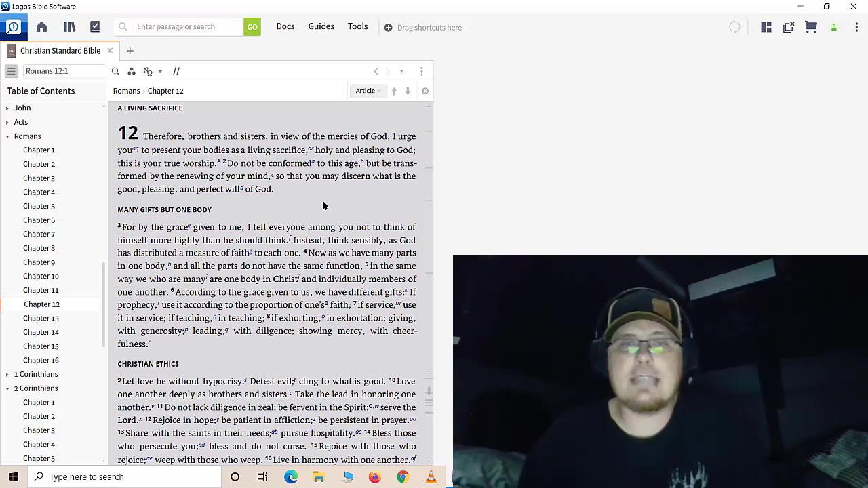The width and height of the screenshot is (868, 488).
Task: Toggle the table of contents hamburger icon
Action: [x=12, y=71]
